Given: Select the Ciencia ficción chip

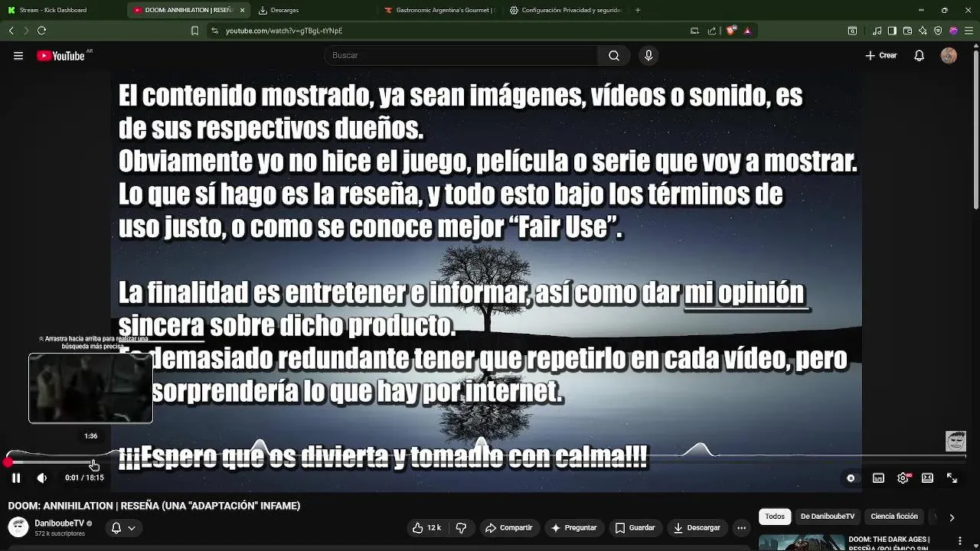Looking at the screenshot, I should (894, 517).
